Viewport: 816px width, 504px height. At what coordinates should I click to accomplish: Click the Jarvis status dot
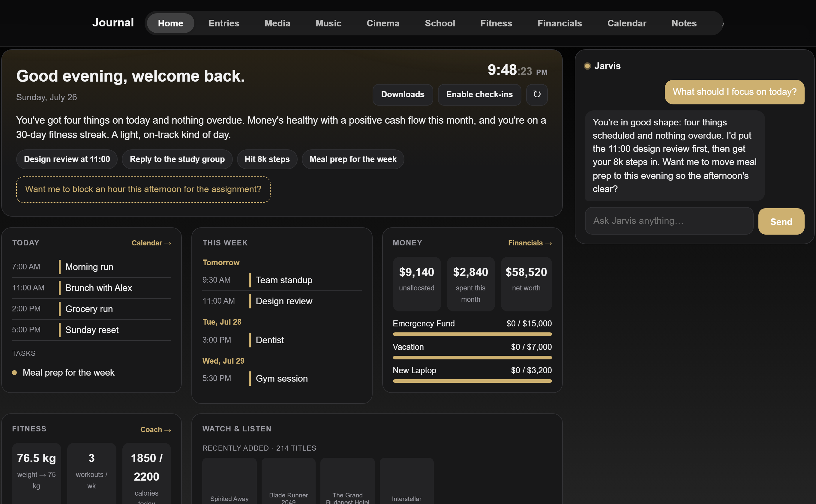(x=587, y=66)
